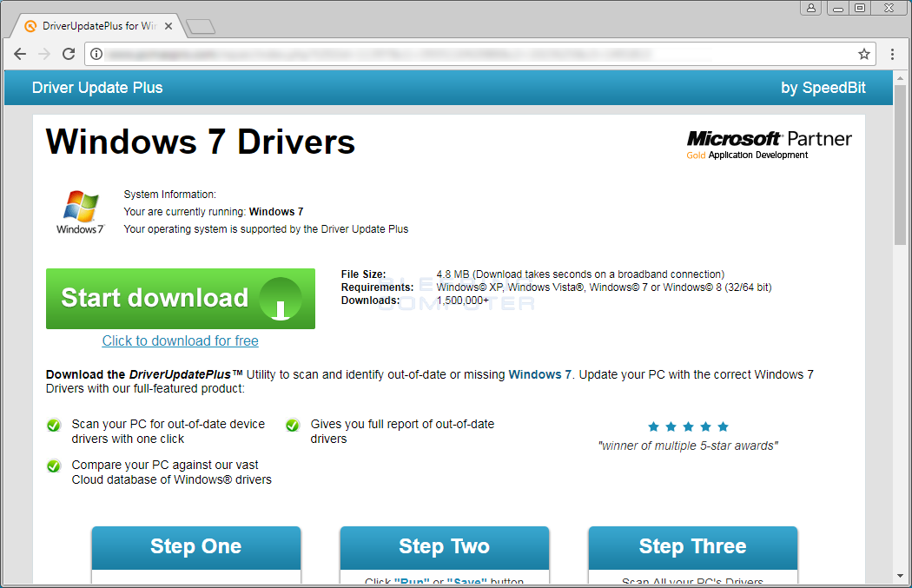The image size is (912, 588).
Task: Click the blue Windows 7 link in description
Action: coord(539,374)
